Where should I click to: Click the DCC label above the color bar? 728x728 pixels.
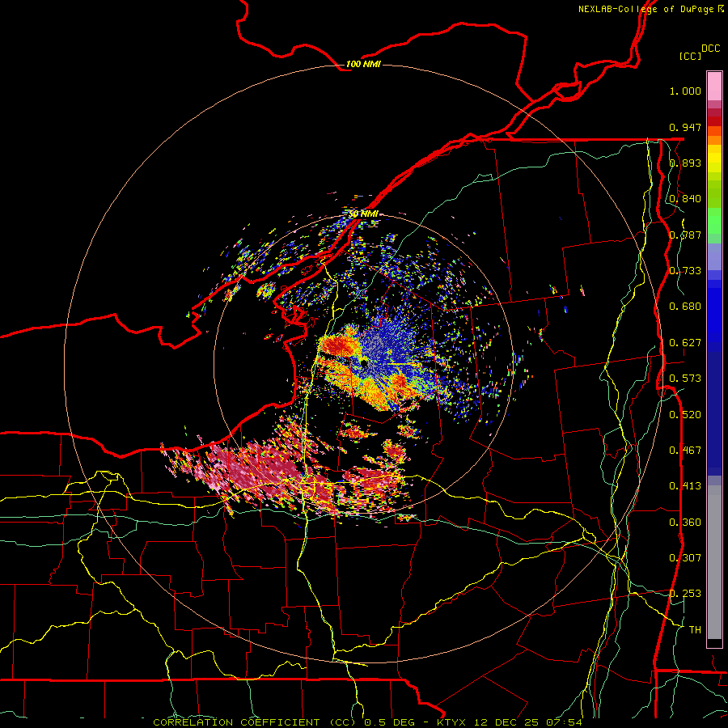tap(711, 49)
